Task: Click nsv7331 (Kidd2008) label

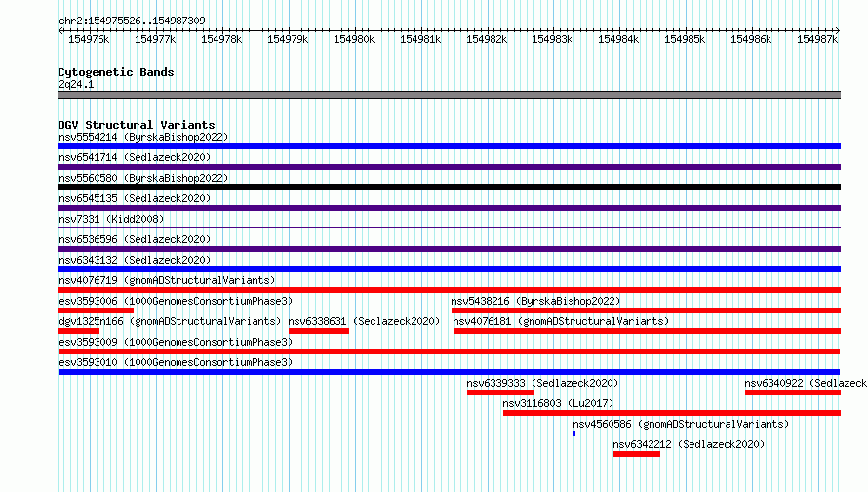Action: coord(111,219)
